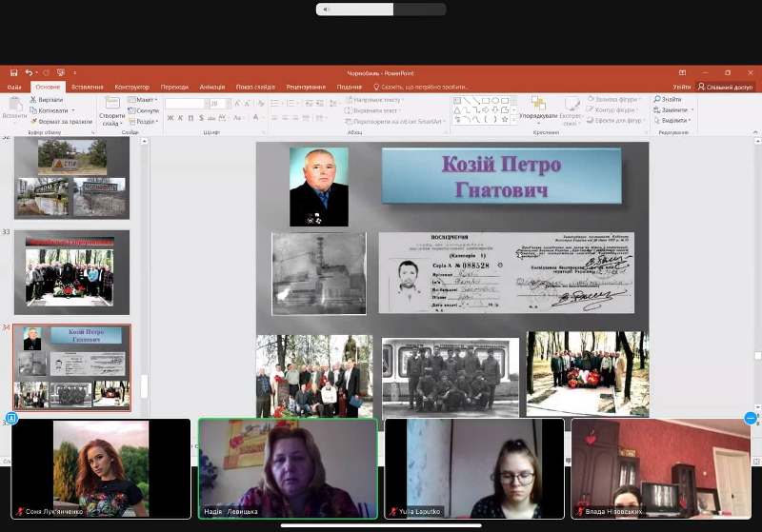Viewport: 762px width, 532px height.
Task: Select slide 34 thumbnail Козій Петро
Action: (72, 367)
